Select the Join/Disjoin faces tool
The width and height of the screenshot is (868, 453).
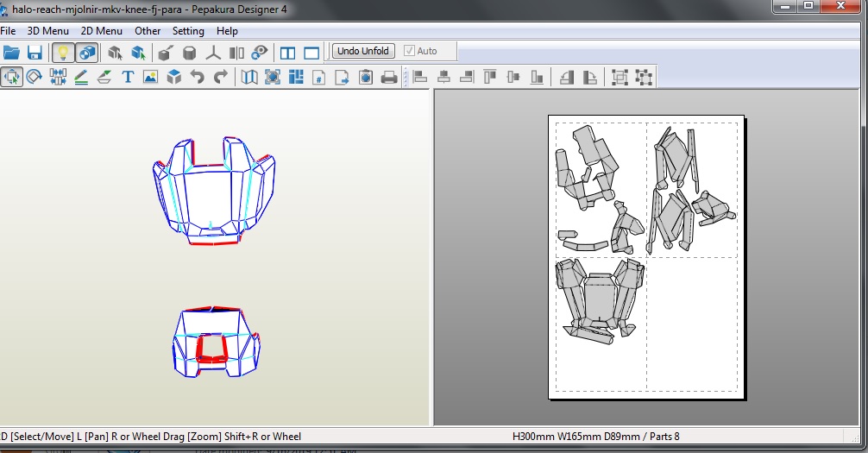tap(58, 77)
